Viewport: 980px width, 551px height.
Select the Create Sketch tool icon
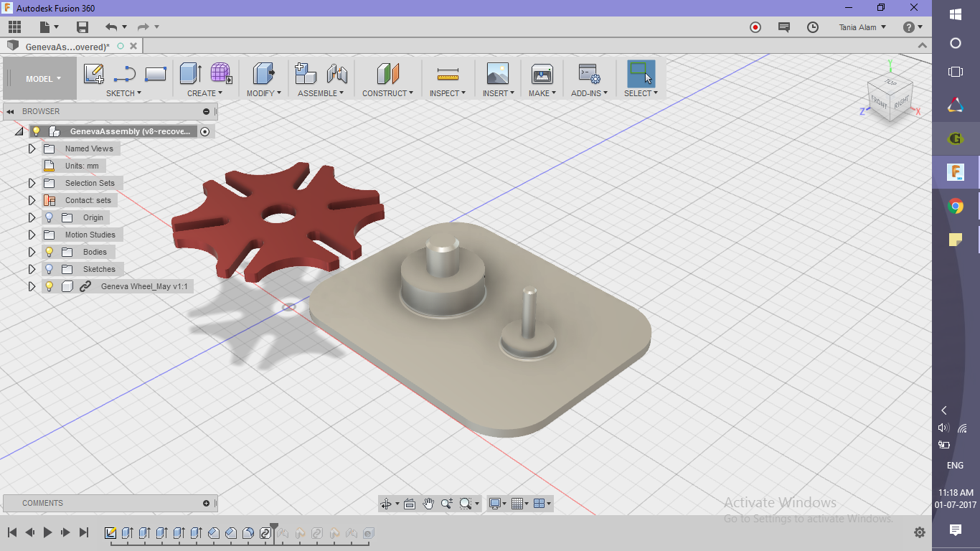(x=94, y=74)
